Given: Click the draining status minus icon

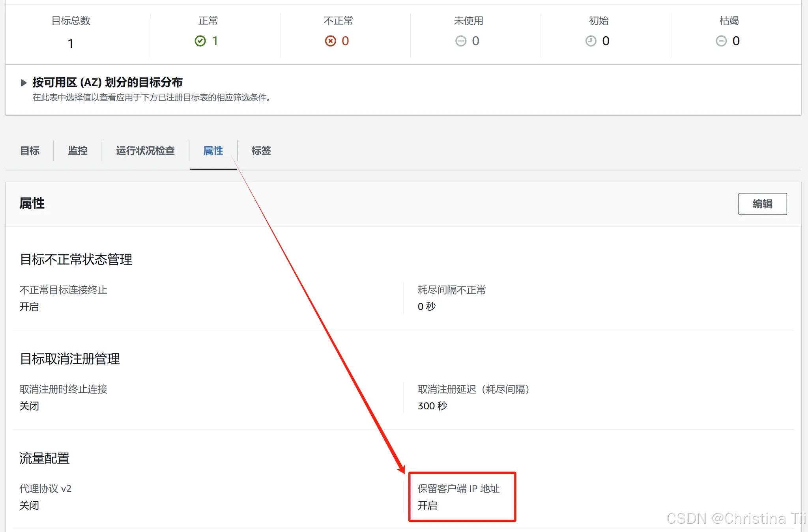Looking at the screenshot, I should click(x=721, y=41).
